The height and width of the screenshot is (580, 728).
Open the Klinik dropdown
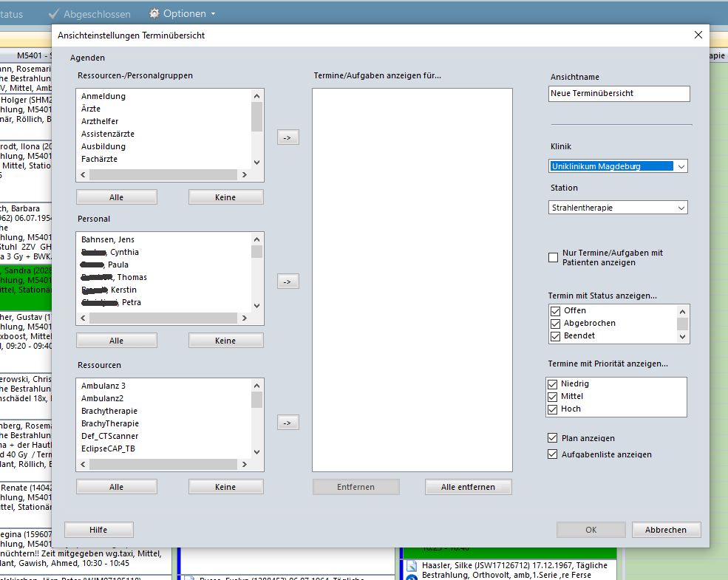pyautogui.click(x=681, y=166)
